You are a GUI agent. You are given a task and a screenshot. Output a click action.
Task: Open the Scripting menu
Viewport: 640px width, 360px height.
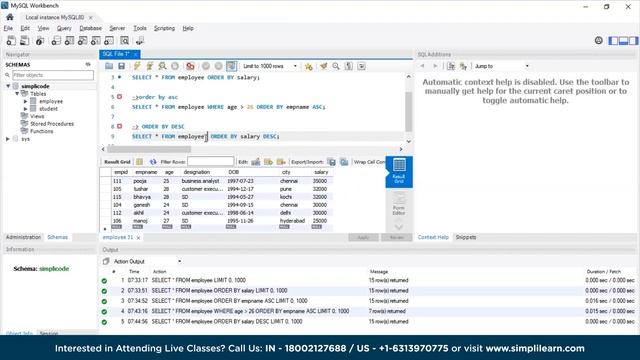[x=164, y=28]
